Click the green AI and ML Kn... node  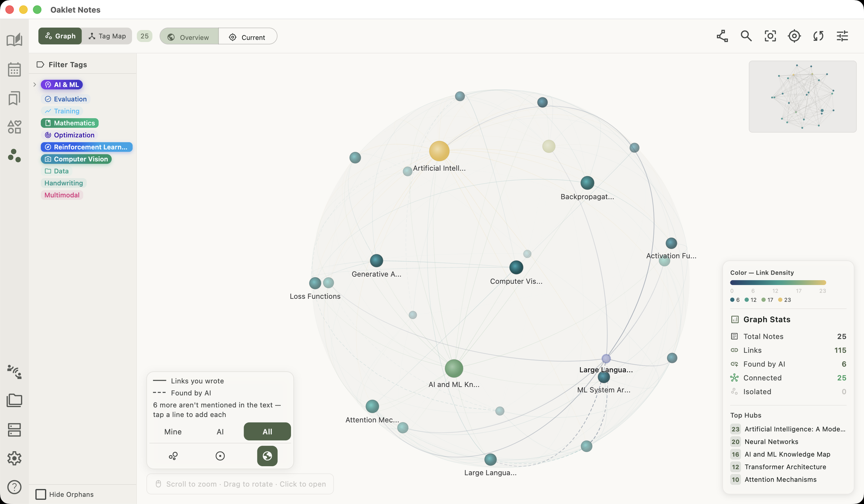pos(454,368)
